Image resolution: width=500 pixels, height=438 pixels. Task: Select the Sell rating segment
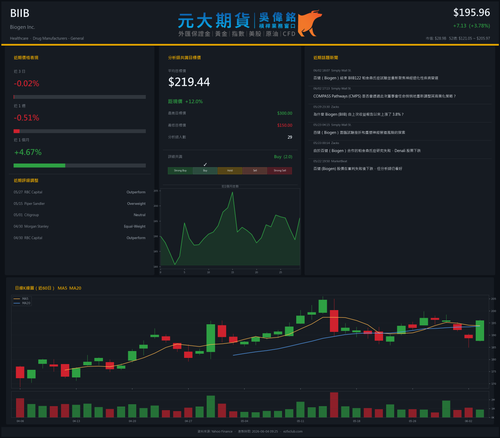[x=255, y=171]
